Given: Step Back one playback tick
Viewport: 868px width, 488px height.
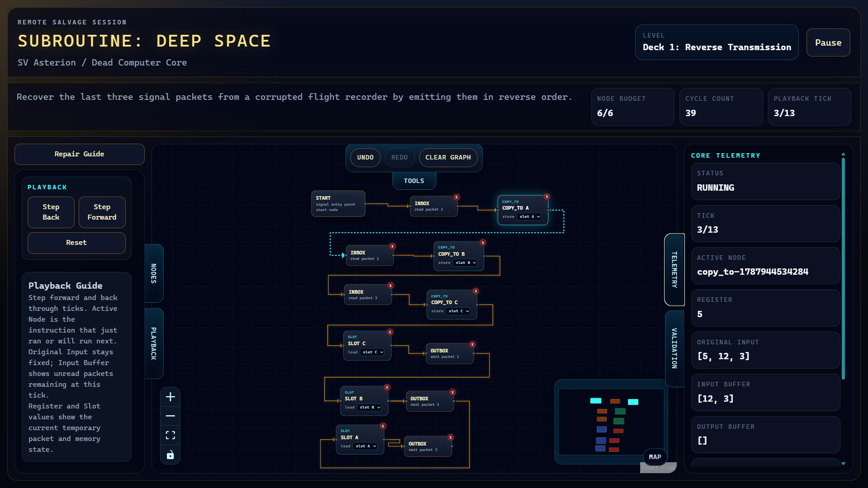Looking at the screenshot, I should click(51, 212).
